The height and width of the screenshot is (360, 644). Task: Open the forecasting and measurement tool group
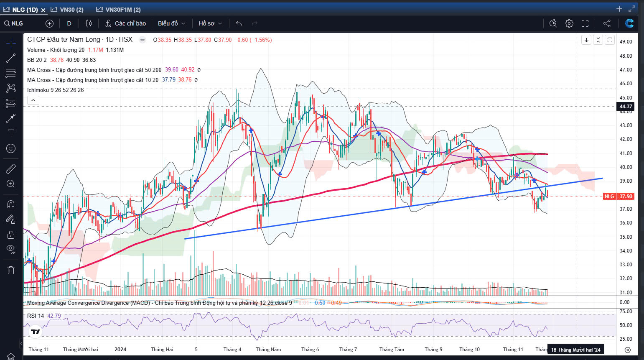tap(11, 103)
